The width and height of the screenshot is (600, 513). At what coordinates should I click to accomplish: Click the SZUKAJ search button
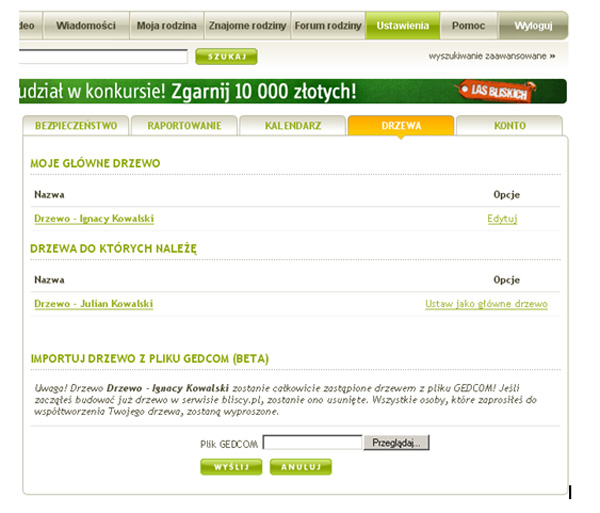(226, 57)
